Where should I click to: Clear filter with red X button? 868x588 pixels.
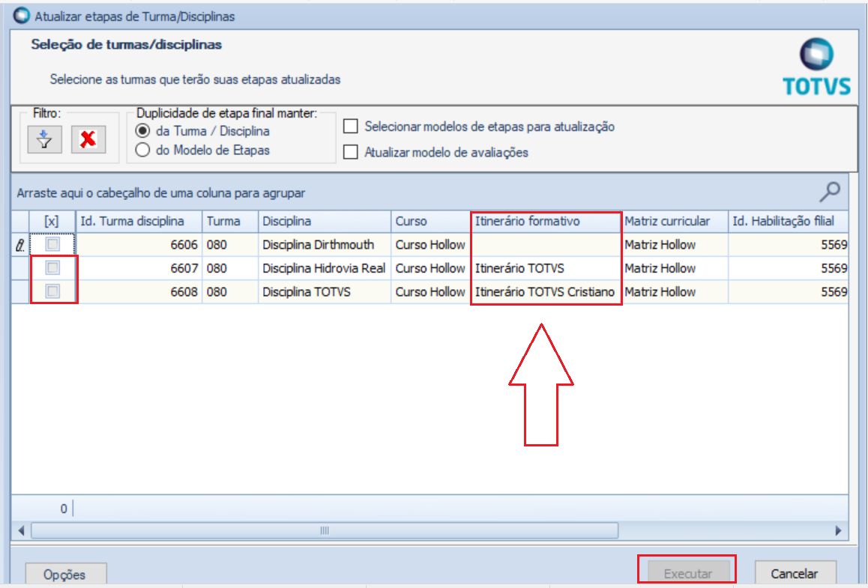88,139
